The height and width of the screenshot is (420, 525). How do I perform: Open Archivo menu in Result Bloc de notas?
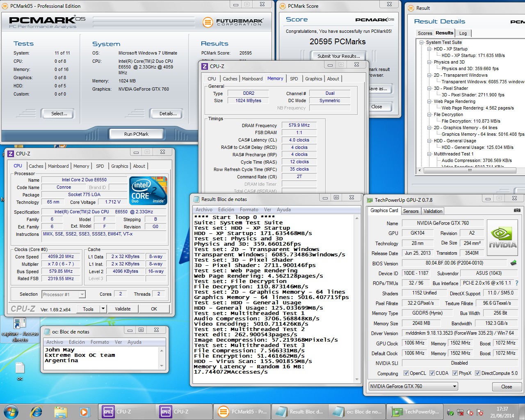(x=204, y=210)
